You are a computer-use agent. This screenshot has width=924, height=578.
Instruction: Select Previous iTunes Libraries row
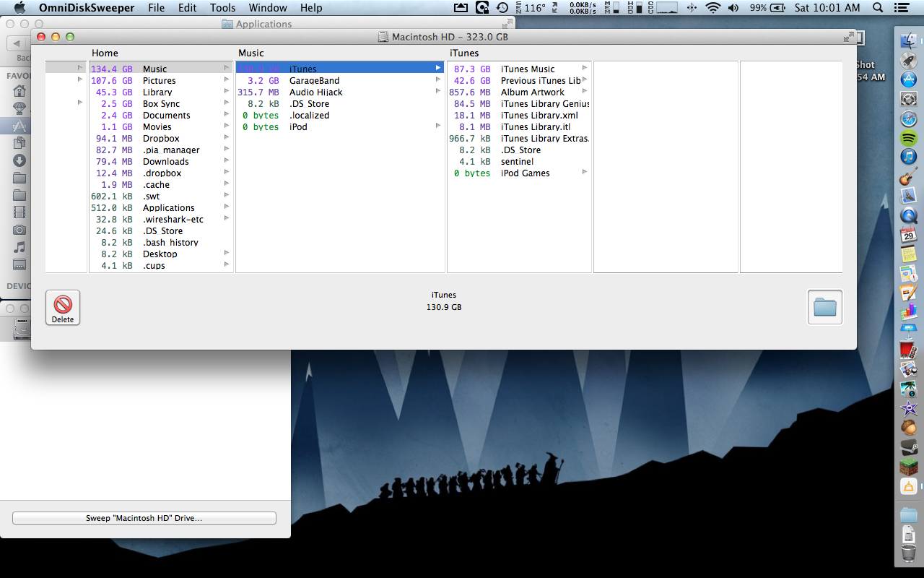[x=519, y=81]
